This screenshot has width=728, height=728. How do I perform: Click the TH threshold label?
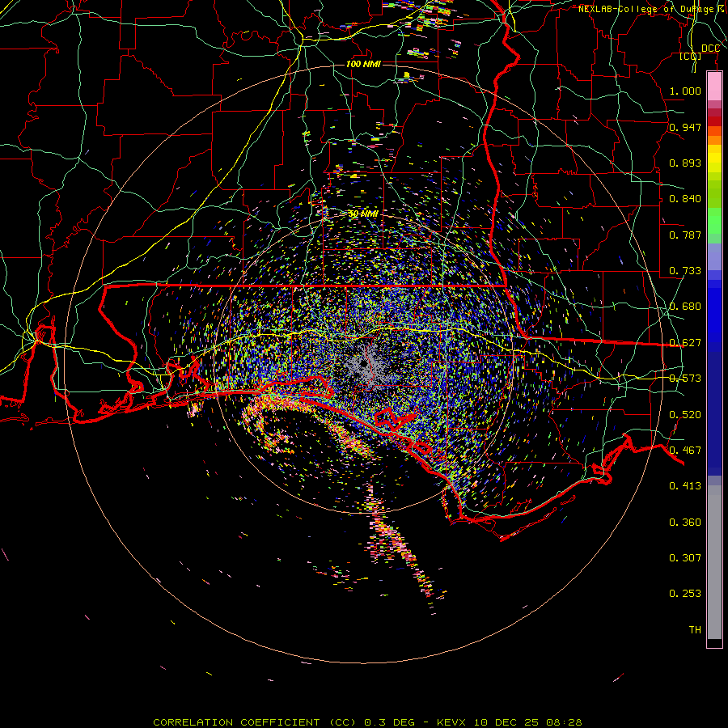pos(695,630)
